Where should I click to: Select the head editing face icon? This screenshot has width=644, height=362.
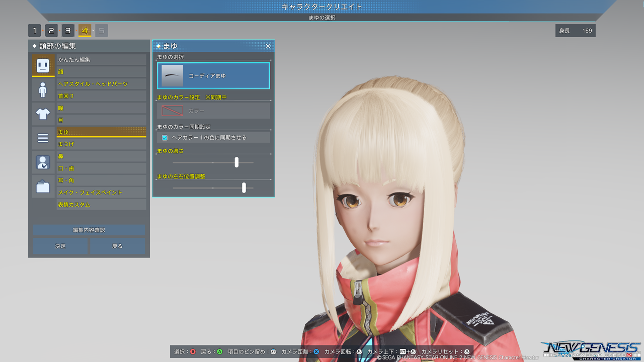[x=43, y=65]
